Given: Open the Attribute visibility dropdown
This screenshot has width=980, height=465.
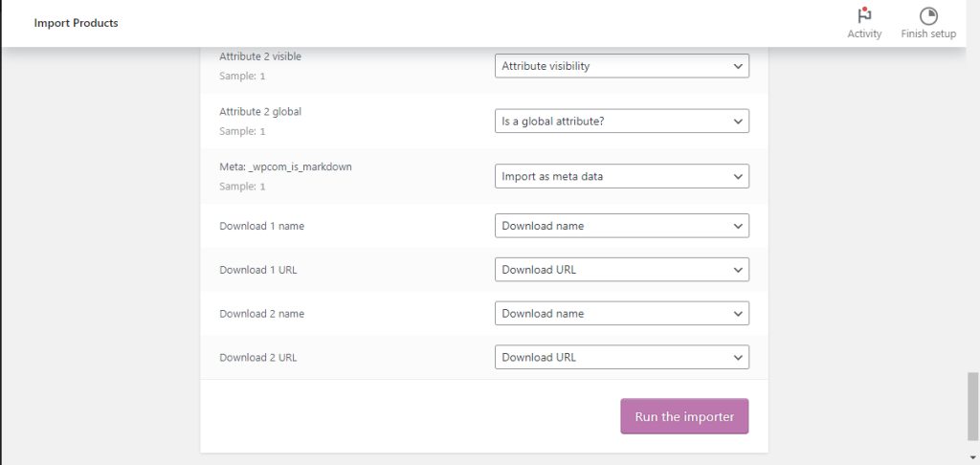Looking at the screenshot, I should (622, 66).
